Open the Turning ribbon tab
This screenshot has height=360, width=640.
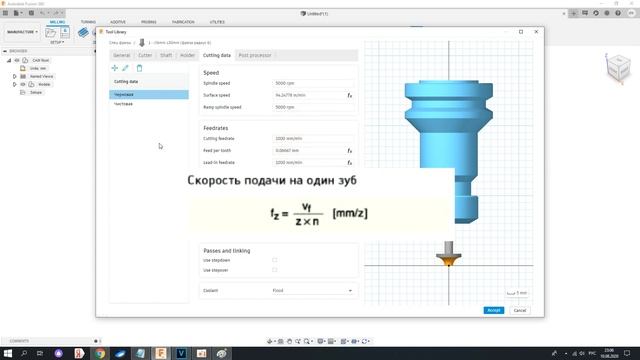(x=88, y=22)
